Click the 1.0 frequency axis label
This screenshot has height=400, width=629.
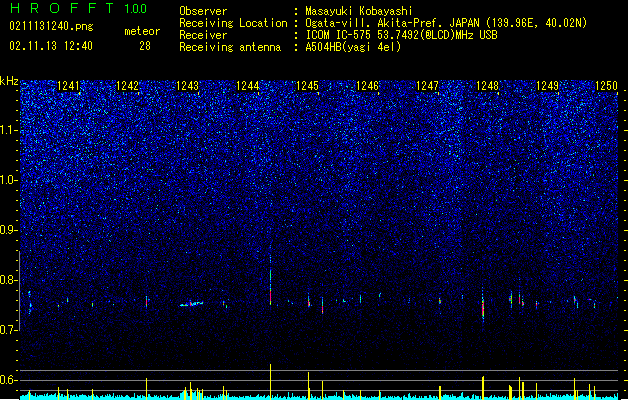coord(9,180)
